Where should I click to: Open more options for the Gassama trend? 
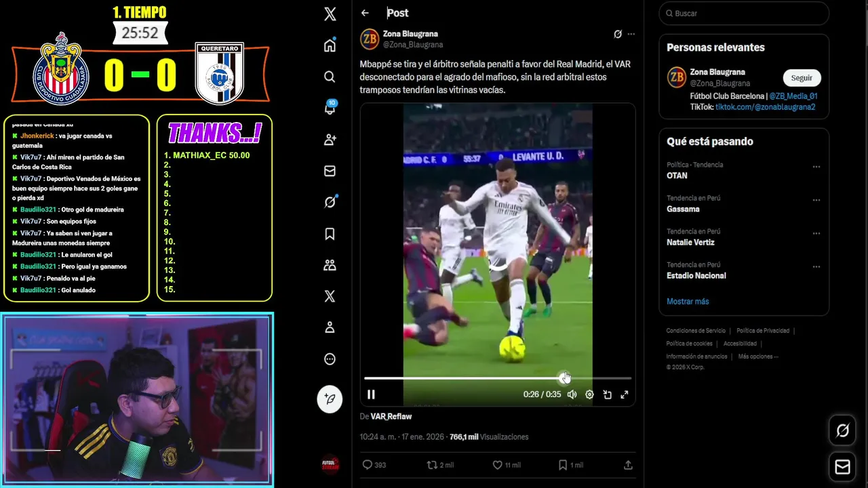pyautogui.click(x=816, y=201)
